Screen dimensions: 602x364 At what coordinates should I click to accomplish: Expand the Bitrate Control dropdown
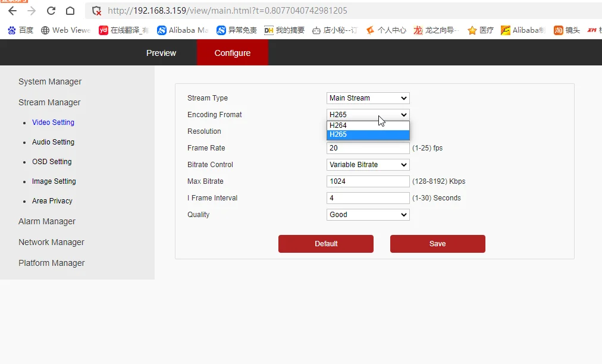point(368,165)
